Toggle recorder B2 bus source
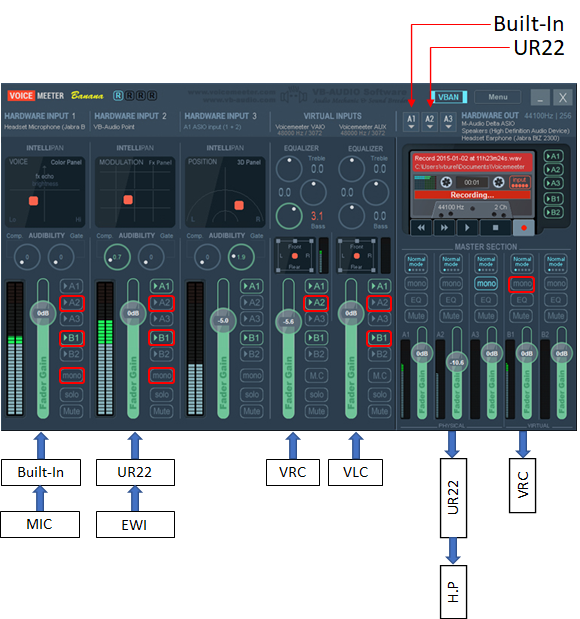The height and width of the screenshot is (619, 580). [x=553, y=212]
